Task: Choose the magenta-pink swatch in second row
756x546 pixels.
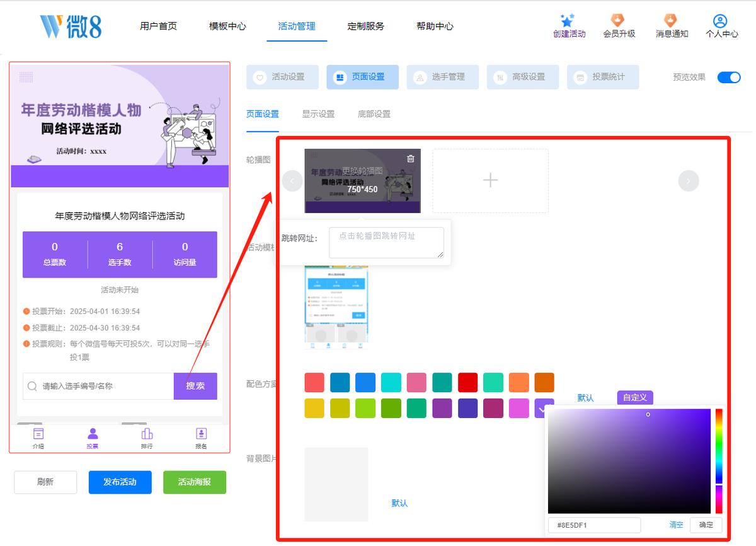Action: 518,408
